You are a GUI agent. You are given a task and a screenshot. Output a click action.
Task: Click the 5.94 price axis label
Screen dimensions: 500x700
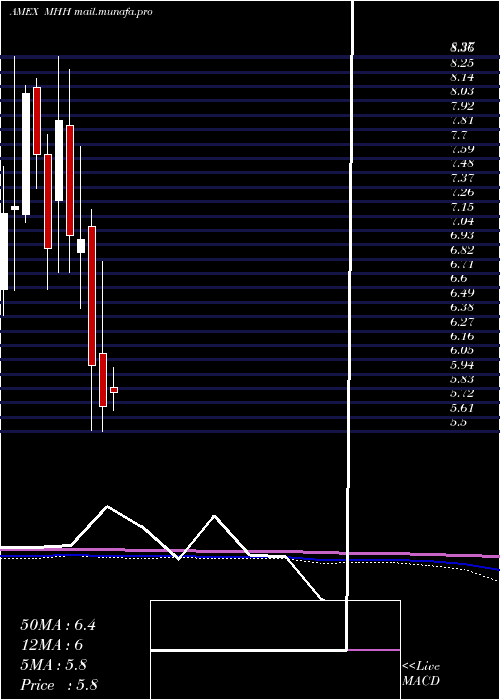tap(462, 365)
